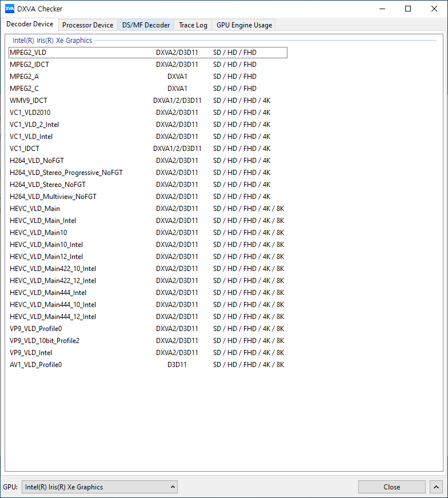Select the VP9_VLD_10bit_Profile2 entry
448x498 pixels.
tap(148, 341)
